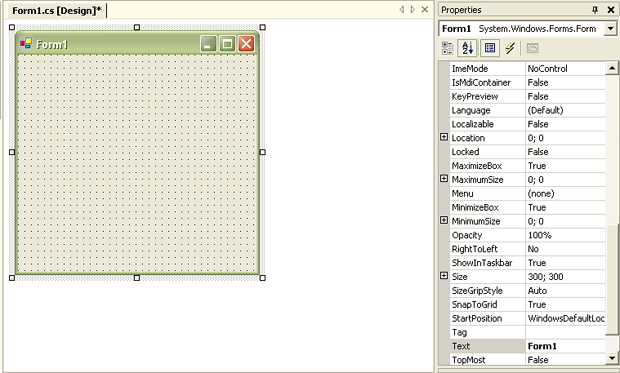Open the object selector dropdown for Form1

click(x=610, y=28)
